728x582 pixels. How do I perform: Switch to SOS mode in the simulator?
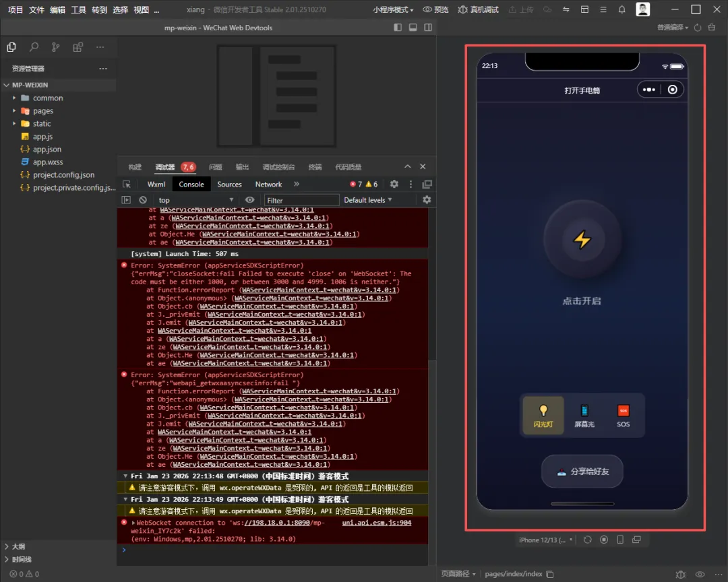pyautogui.click(x=623, y=416)
